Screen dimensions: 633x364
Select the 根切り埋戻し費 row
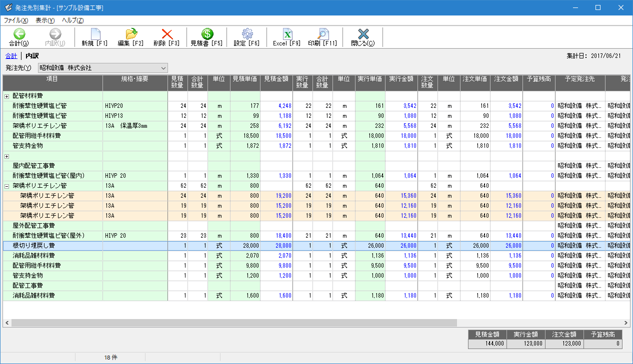click(316, 246)
